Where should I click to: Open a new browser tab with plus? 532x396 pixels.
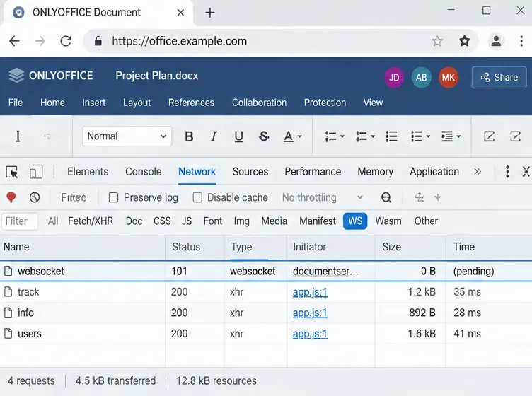210,13
